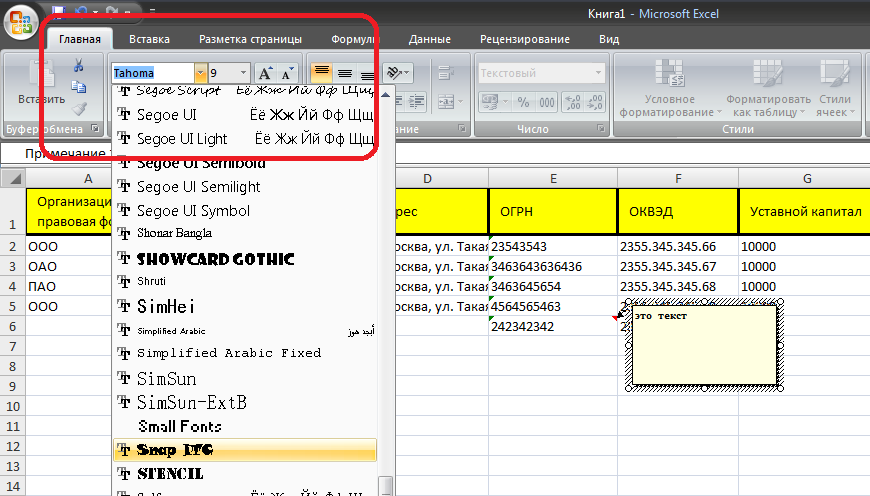Choose the Showcard Gothic font

[x=245, y=259]
